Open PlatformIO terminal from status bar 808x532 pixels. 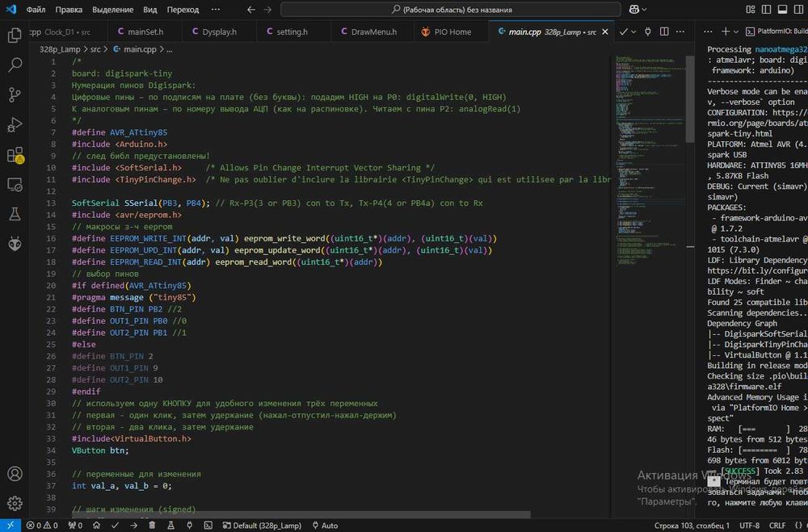tap(208, 526)
